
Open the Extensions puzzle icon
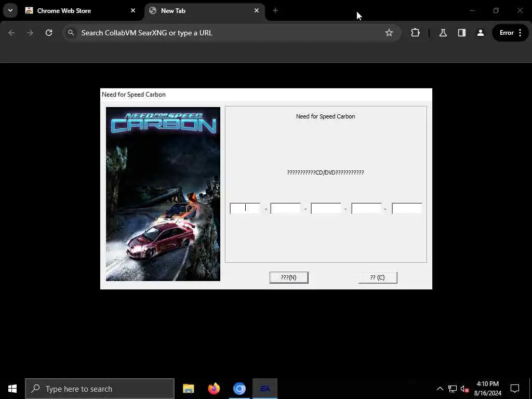415,33
